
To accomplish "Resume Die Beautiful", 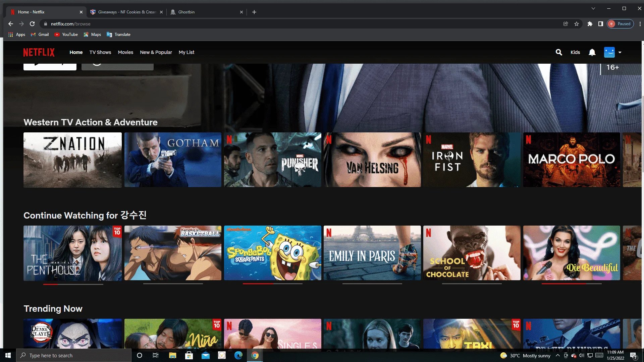I will tap(572, 253).
